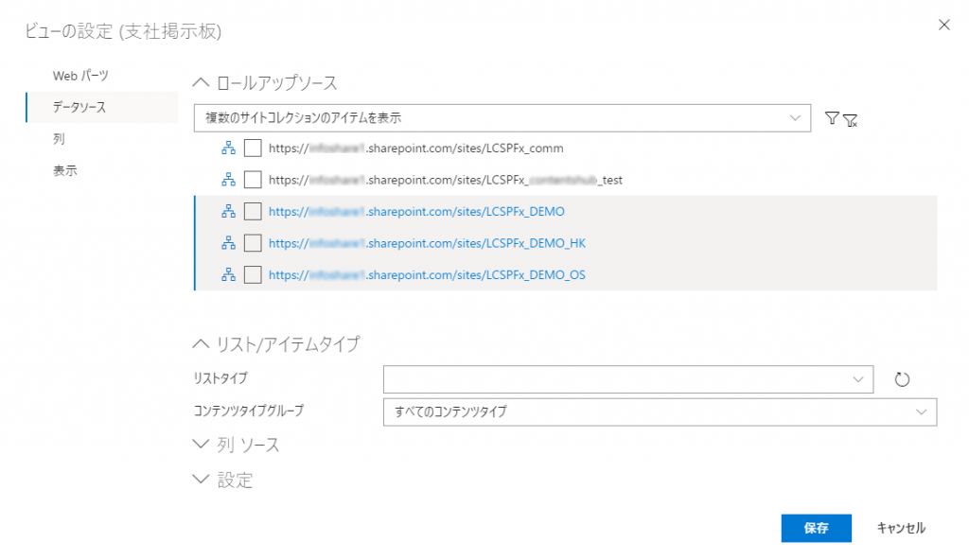Click the refresh icon beside リストタイプ
The height and width of the screenshot is (560, 969).
pos(902,379)
